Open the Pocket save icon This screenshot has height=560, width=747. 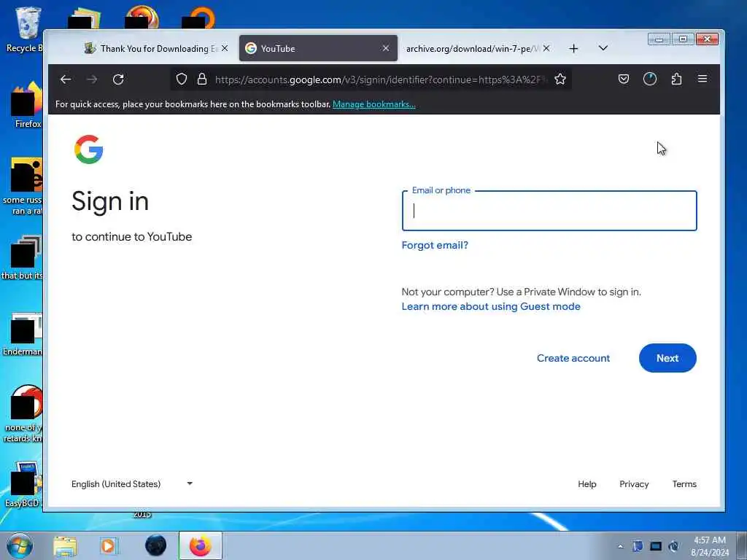(x=624, y=79)
